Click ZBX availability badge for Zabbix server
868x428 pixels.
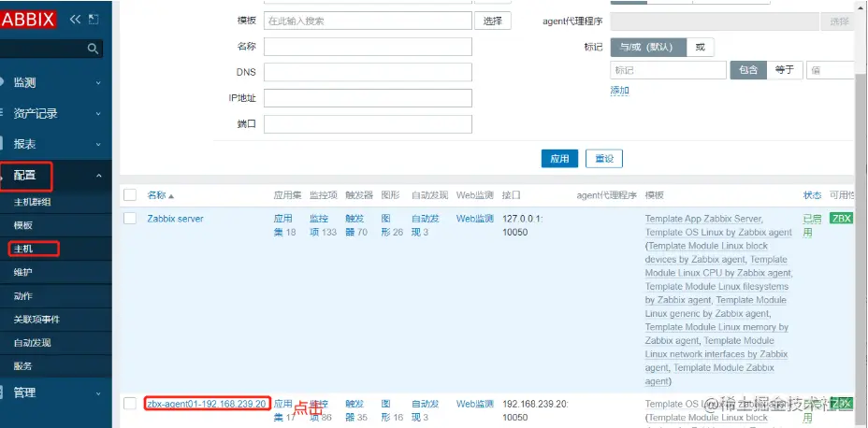tap(841, 219)
